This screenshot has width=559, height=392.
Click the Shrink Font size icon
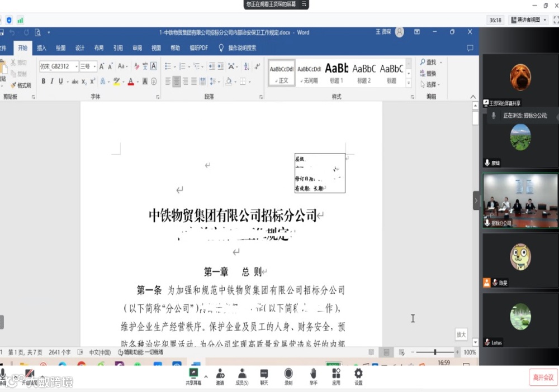point(111,66)
